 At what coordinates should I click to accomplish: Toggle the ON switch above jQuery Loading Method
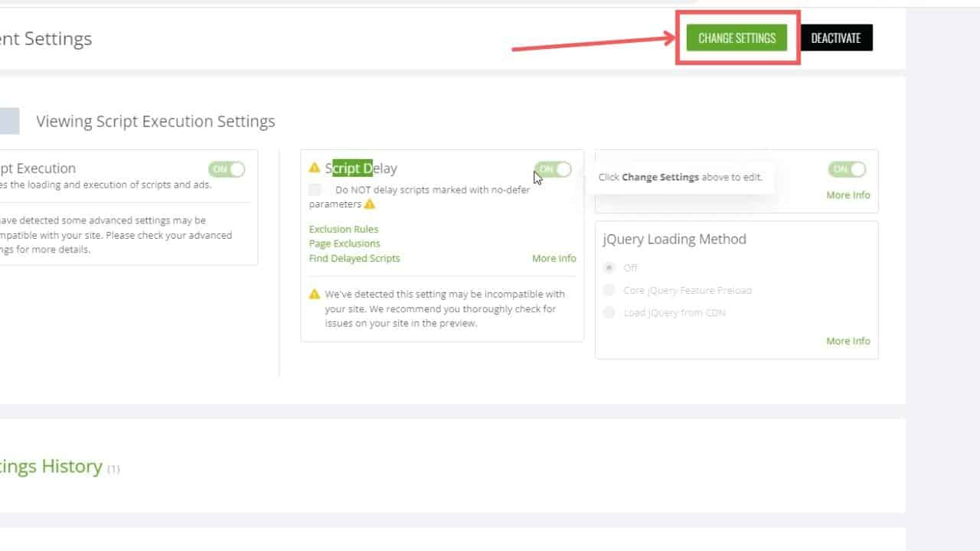(847, 169)
